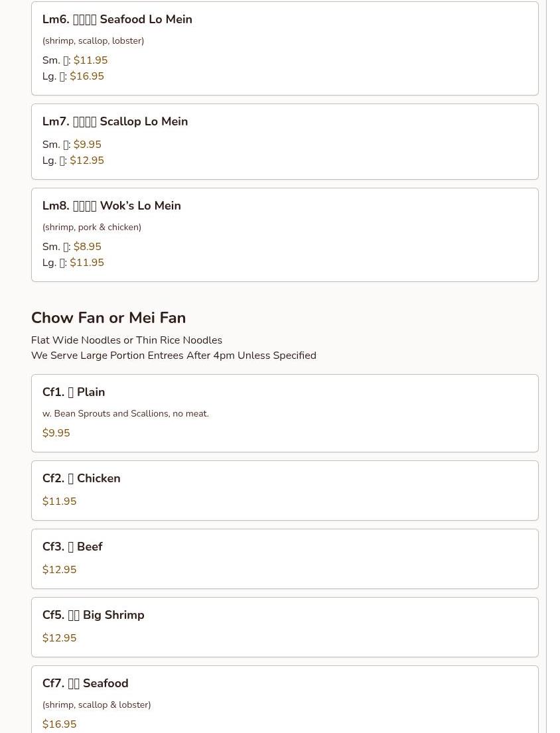The width and height of the screenshot is (560, 733).
Task: Click the Cf7 Seafood price $16.95
Action: tap(60, 724)
